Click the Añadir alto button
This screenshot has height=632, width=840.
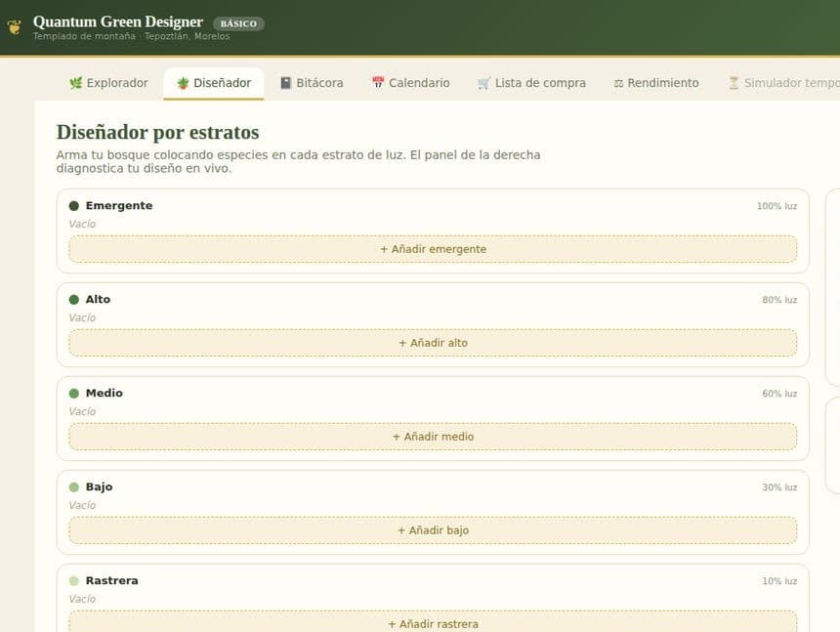433,343
